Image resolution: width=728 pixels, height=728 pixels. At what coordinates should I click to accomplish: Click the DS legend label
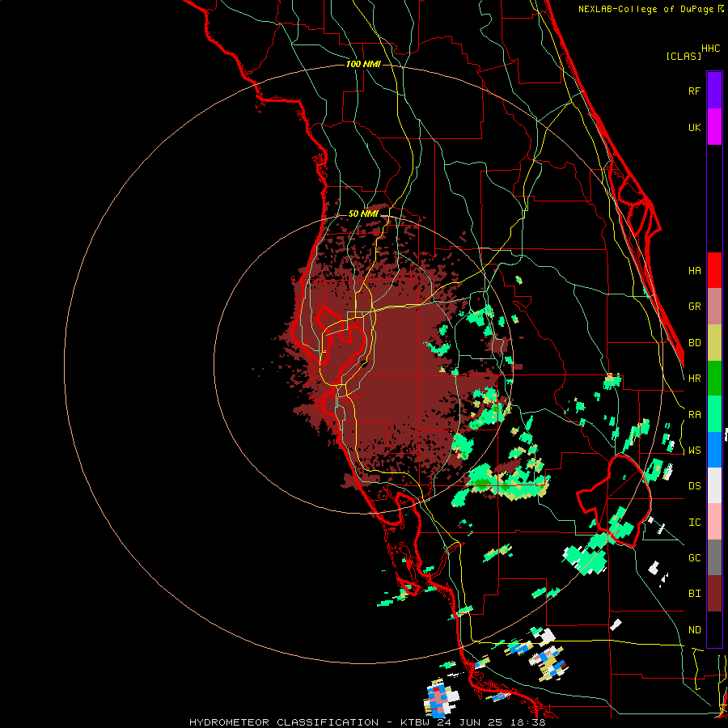[x=694, y=486]
